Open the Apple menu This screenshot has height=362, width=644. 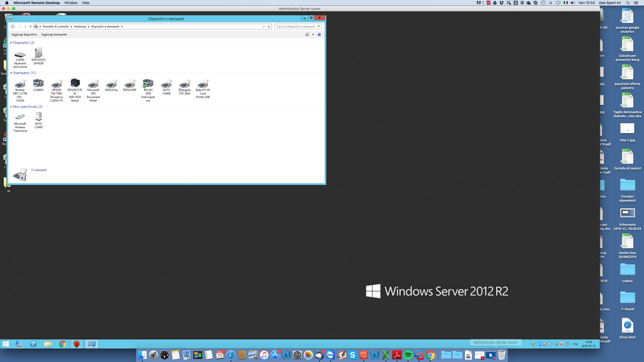coord(7,3)
